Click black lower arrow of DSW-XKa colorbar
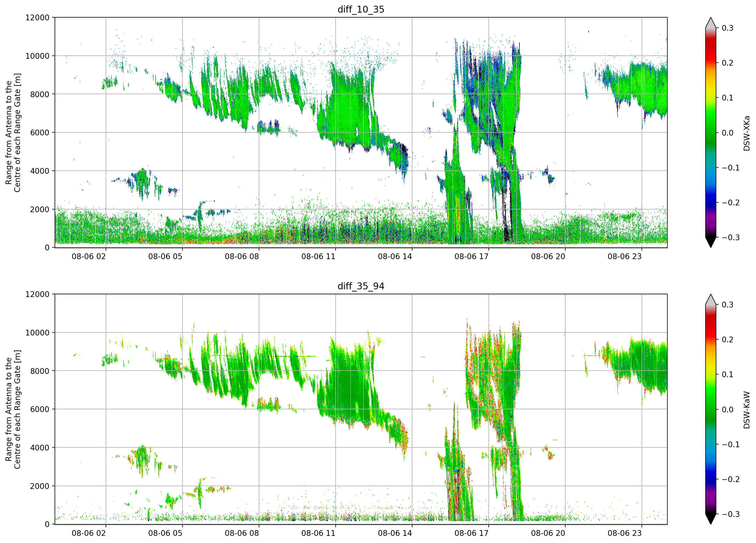The height and width of the screenshot is (543, 756). (x=711, y=242)
